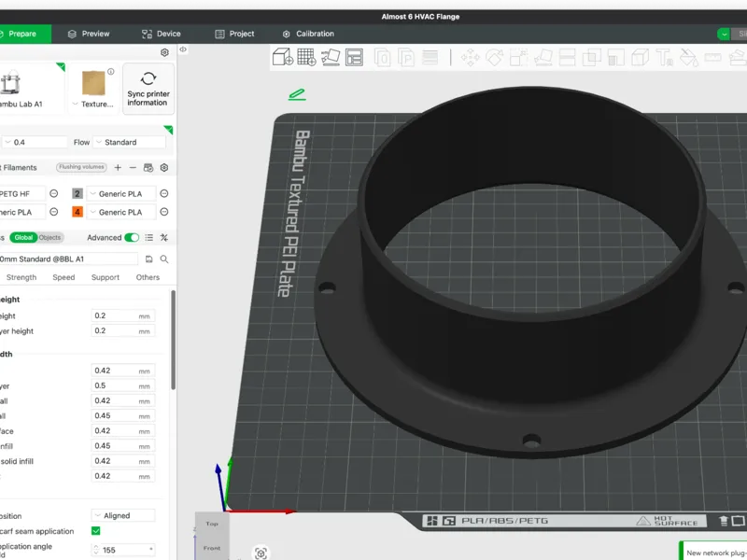Viewport: 747px width, 560px height.
Task: Click the settings panel vertical scrollbar
Action: (174, 340)
